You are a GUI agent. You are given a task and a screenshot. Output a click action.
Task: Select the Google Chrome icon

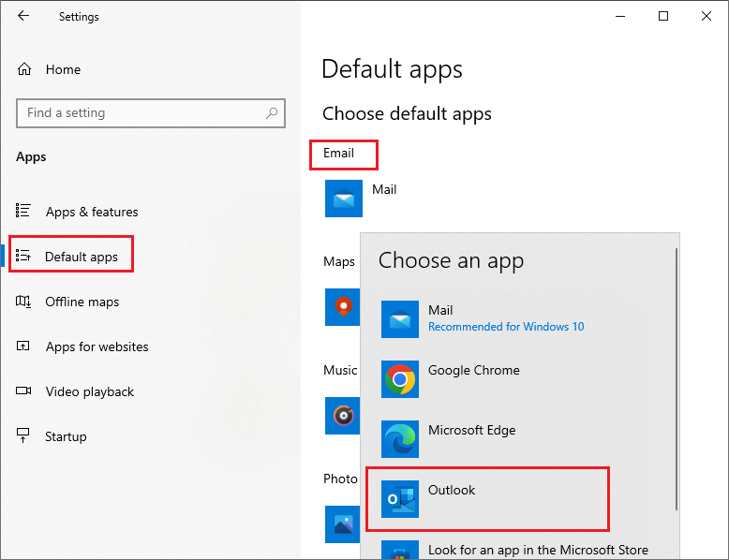point(400,379)
